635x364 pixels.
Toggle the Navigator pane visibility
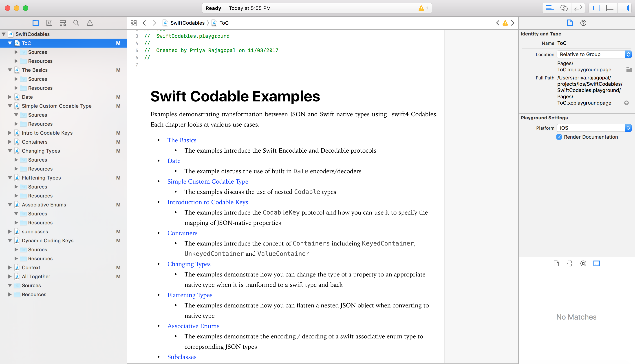point(596,8)
